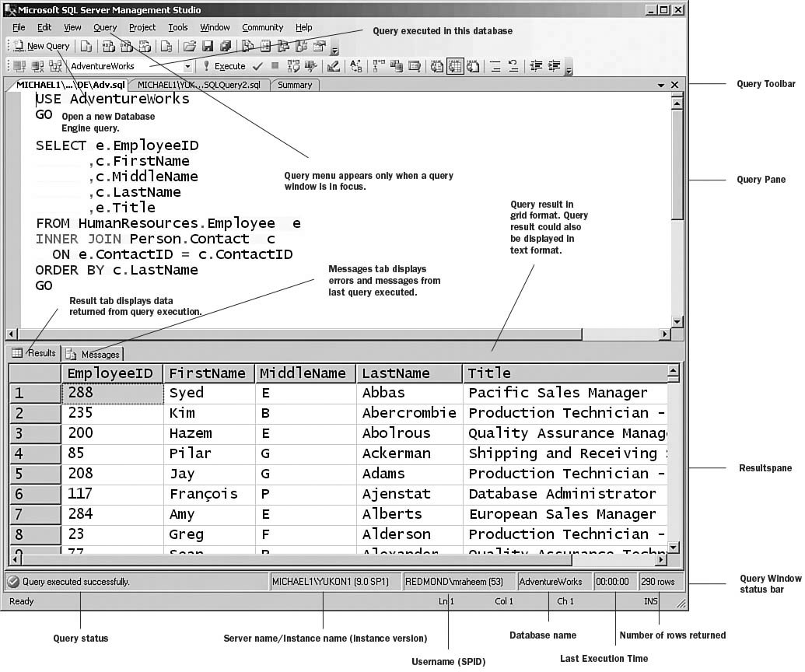Open an Analysis Services DMX Query
The width and height of the screenshot is (805, 672).
coord(126,46)
